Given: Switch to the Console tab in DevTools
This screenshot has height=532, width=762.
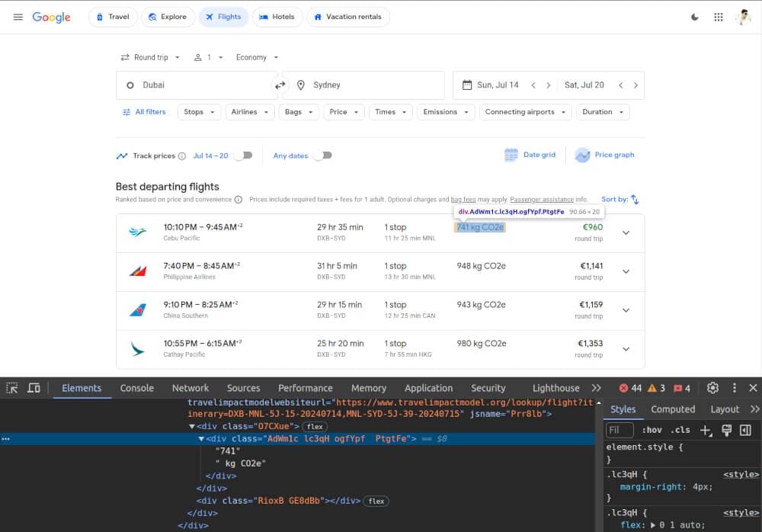Looking at the screenshot, I should pos(136,388).
